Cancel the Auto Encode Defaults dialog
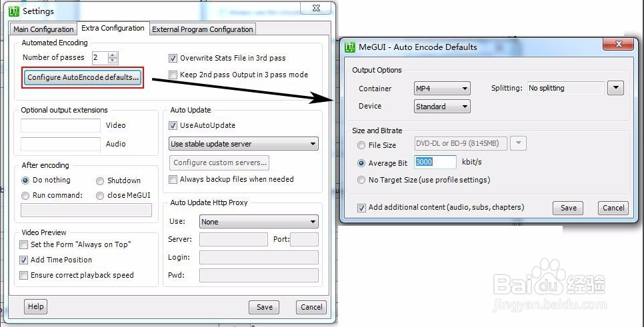The image size is (644, 327). pyautogui.click(x=613, y=208)
